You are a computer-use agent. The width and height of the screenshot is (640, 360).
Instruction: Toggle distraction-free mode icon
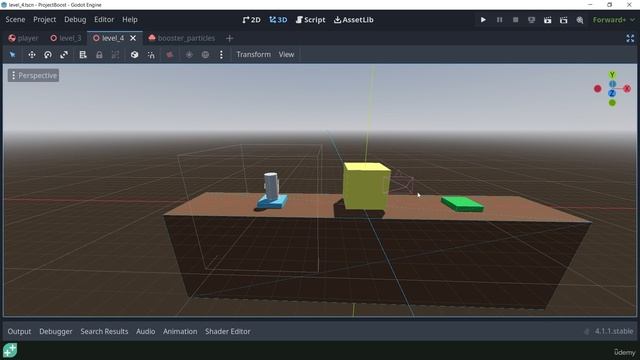click(630, 38)
